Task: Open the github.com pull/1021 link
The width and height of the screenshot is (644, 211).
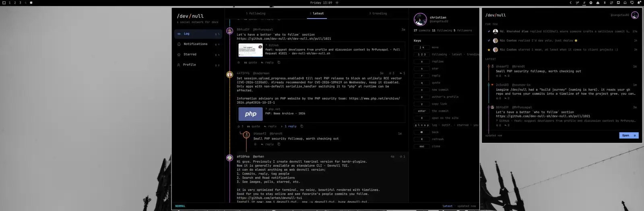Action: pos(284,39)
